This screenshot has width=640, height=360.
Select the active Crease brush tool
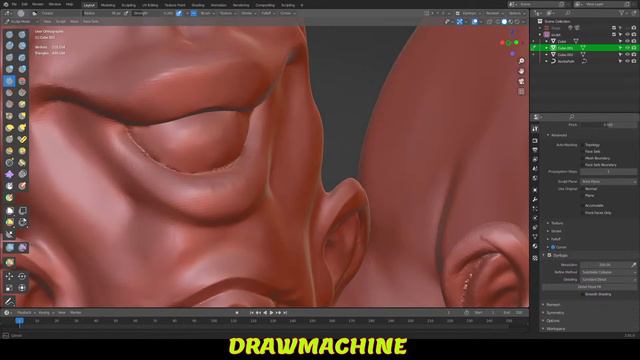(9, 81)
